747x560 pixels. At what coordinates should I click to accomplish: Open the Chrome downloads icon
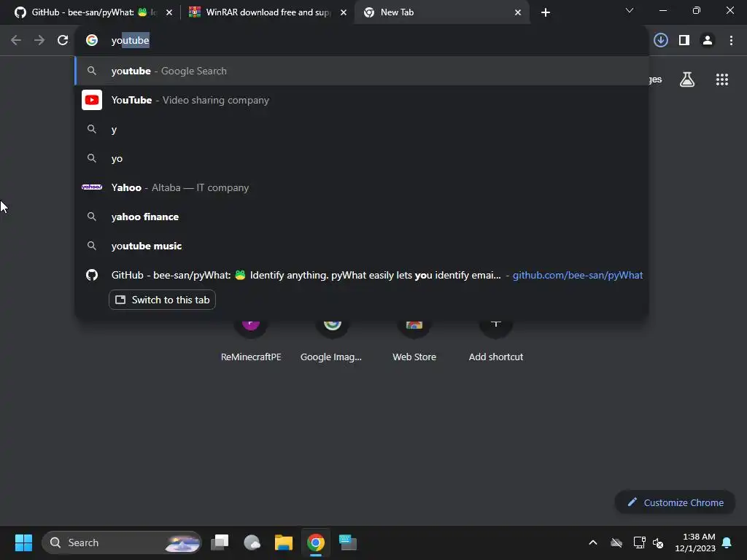click(660, 40)
